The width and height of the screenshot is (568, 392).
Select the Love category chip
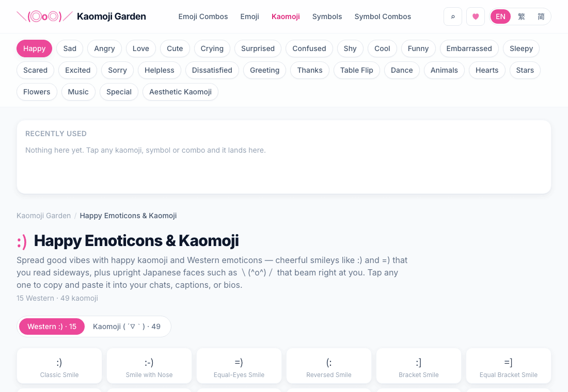(x=141, y=48)
